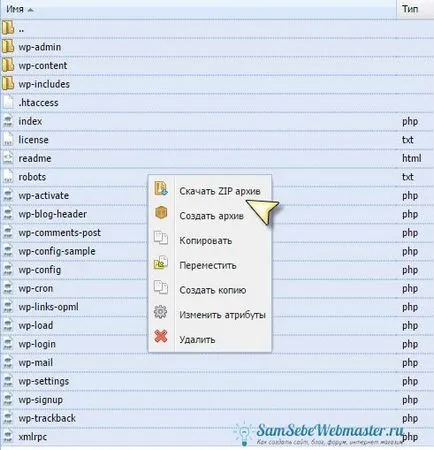This screenshot has width=434, height=450.
Task: Click the readme html file icon
Action: click(x=8, y=158)
